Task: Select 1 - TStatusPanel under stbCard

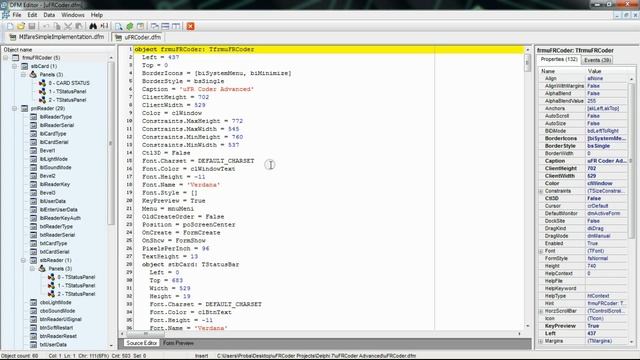Action: (x=67, y=91)
